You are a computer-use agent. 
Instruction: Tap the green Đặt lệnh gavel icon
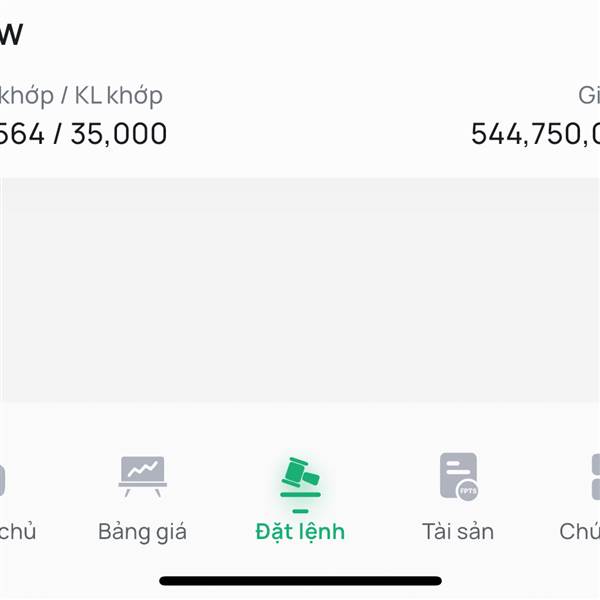(300, 478)
